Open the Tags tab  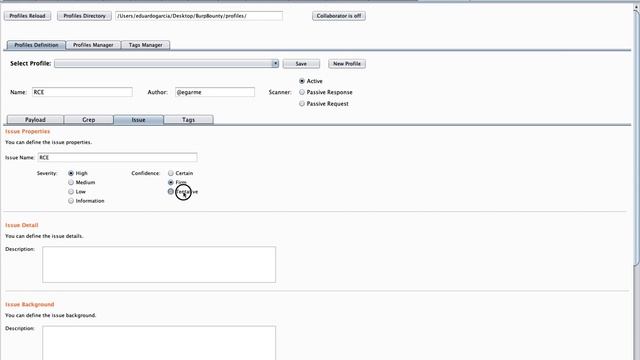[x=188, y=120]
